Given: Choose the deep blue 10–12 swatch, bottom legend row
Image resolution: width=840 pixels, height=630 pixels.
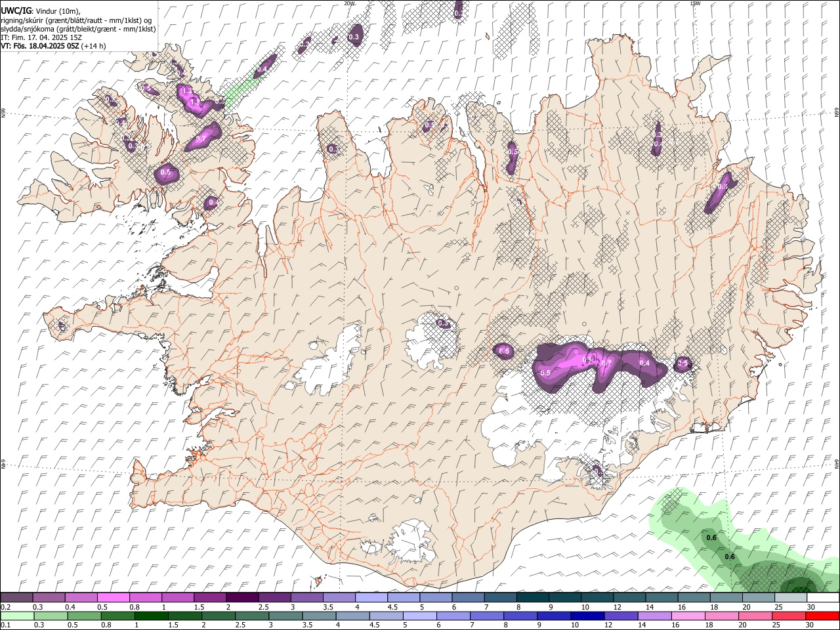Looking at the screenshot, I should click(587, 616).
